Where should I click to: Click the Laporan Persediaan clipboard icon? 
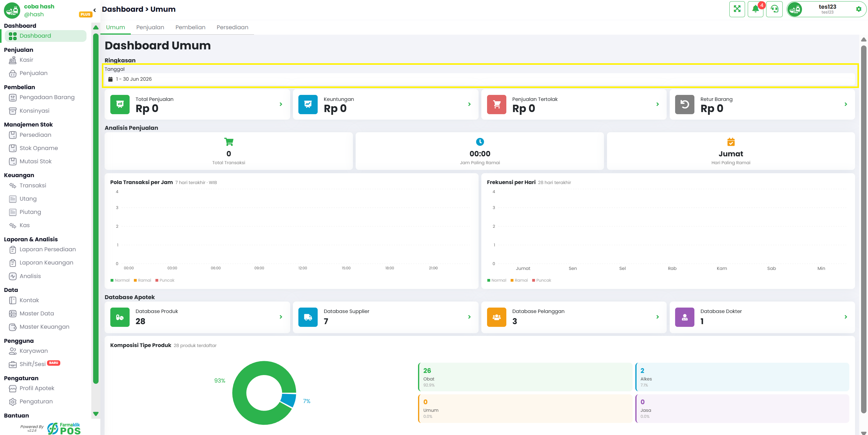(12, 249)
